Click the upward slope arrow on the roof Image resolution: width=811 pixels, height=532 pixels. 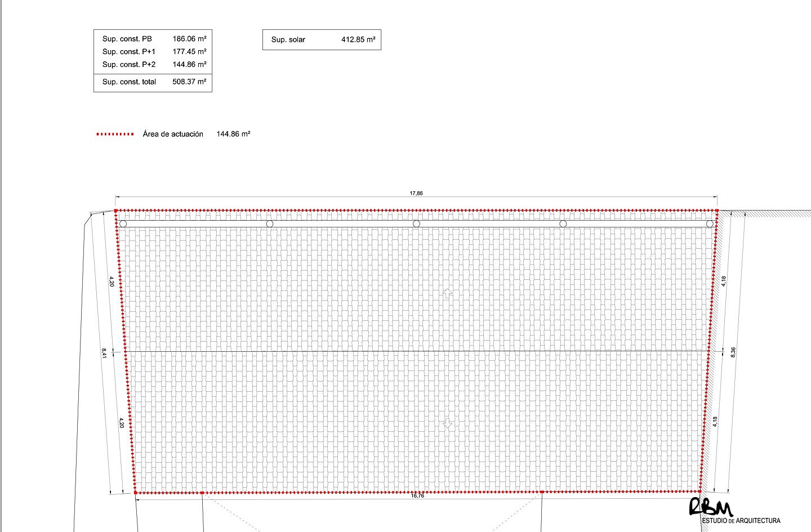448,293
